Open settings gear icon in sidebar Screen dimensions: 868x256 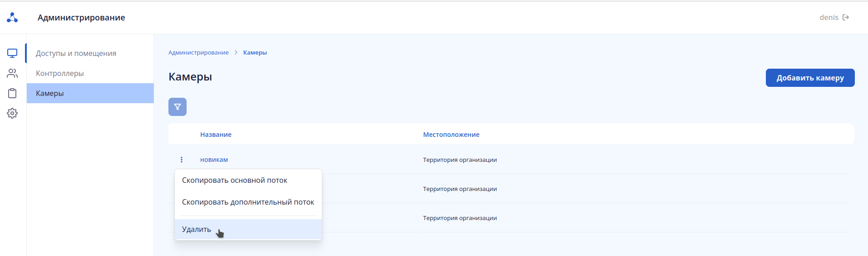tap(12, 113)
